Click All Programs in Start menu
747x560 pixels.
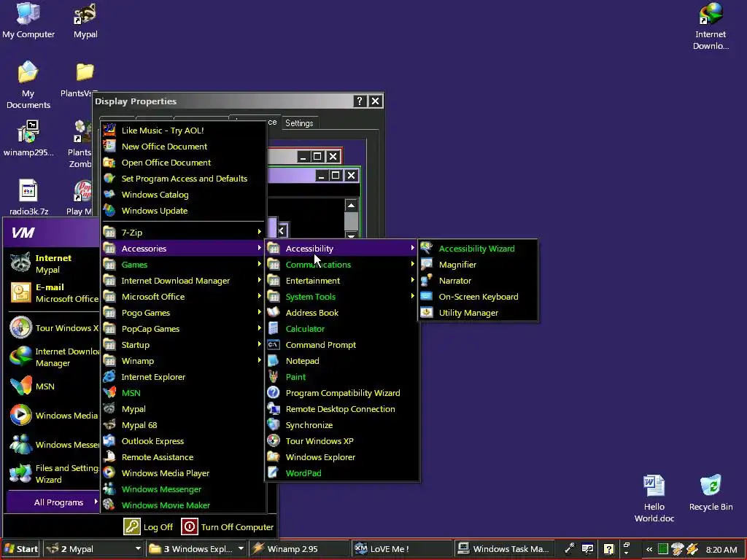tap(53, 502)
